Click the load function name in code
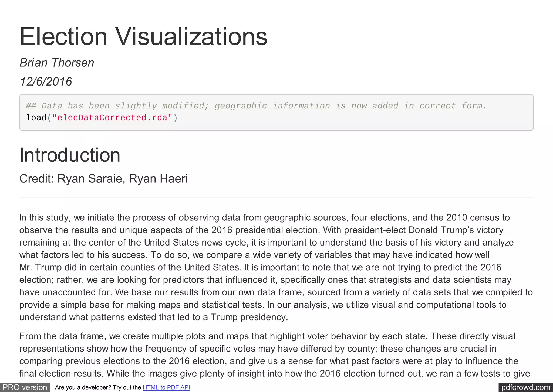This screenshot has height=392, width=553. [36, 118]
